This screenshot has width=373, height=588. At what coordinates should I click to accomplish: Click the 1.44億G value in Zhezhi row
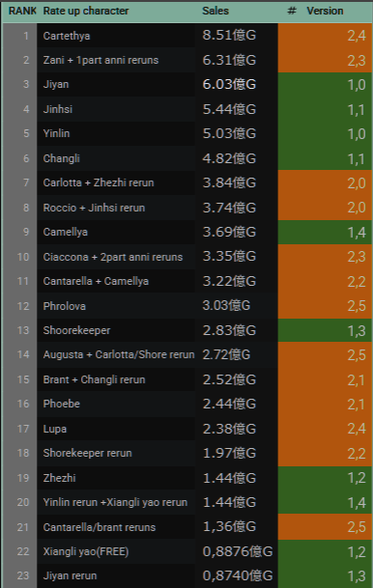[x=229, y=478]
